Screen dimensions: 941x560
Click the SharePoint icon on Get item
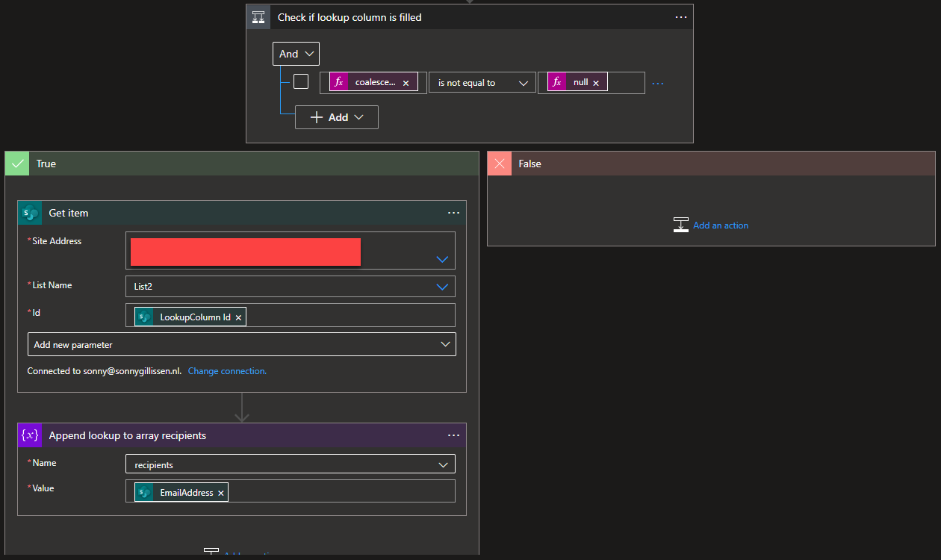tap(30, 213)
